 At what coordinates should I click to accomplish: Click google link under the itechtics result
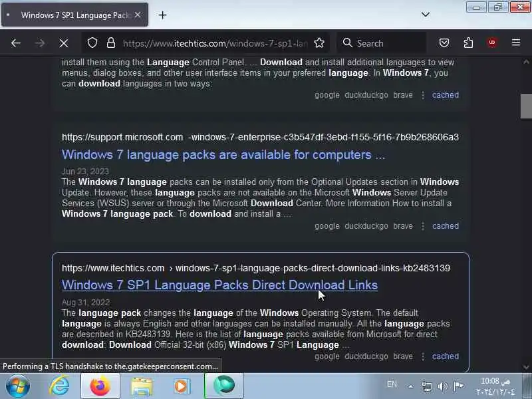pos(327,356)
